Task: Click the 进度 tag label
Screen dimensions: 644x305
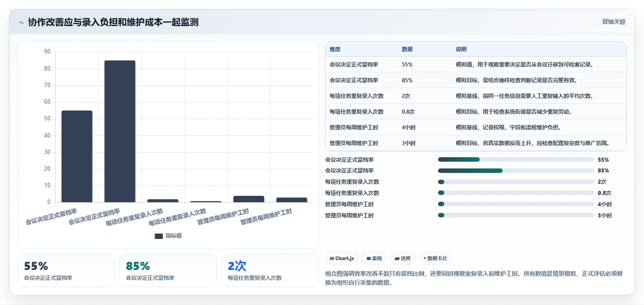Action: 406,258
